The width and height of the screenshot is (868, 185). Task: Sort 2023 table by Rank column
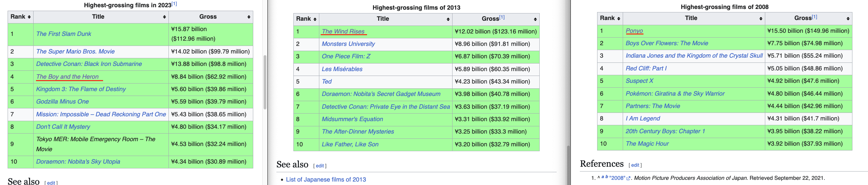click(20, 17)
